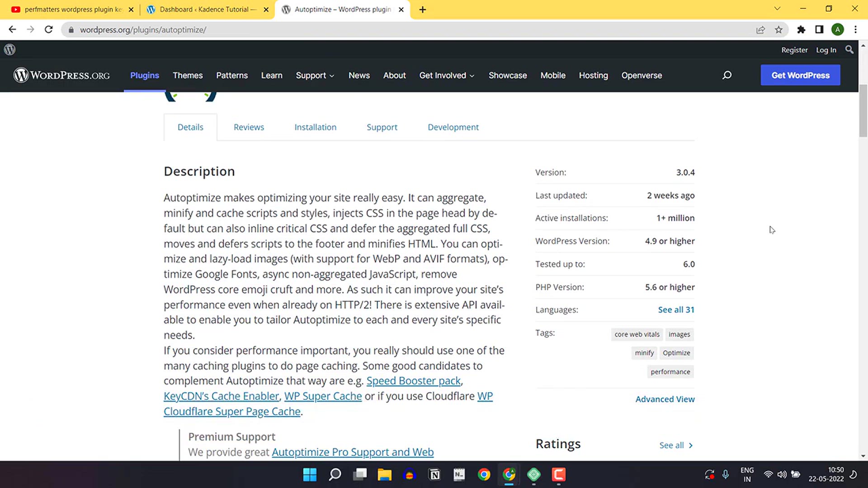868x488 pixels.
Task: Open the News nav item
Action: (x=359, y=75)
